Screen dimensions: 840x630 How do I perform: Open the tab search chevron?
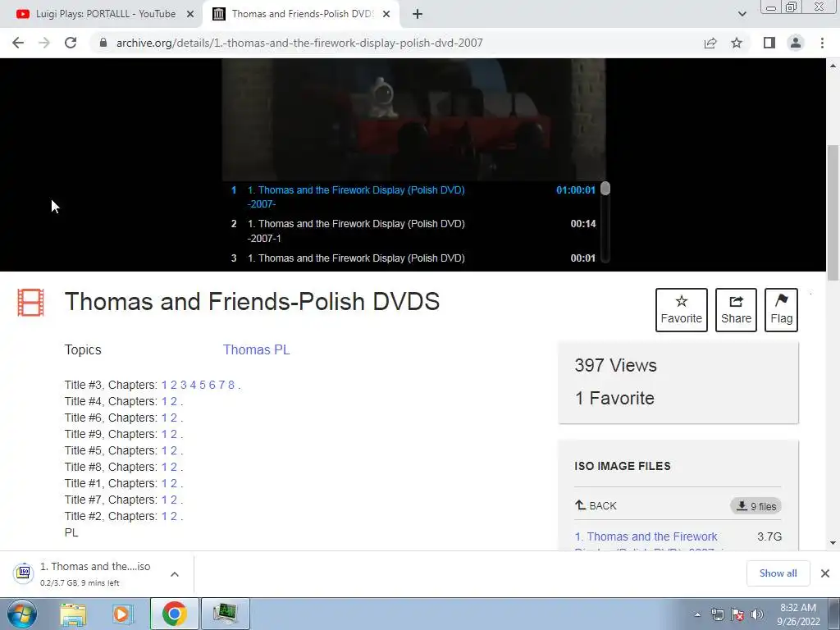tap(742, 14)
